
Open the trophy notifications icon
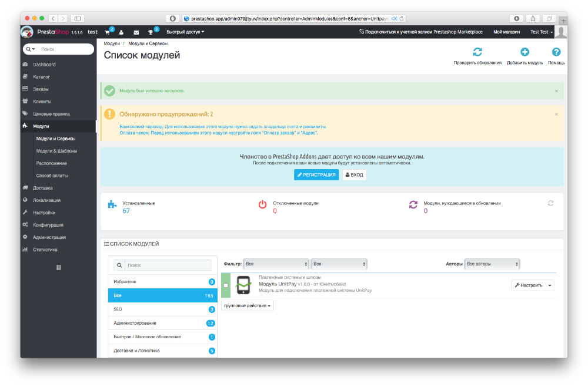(x=151, y=32)
